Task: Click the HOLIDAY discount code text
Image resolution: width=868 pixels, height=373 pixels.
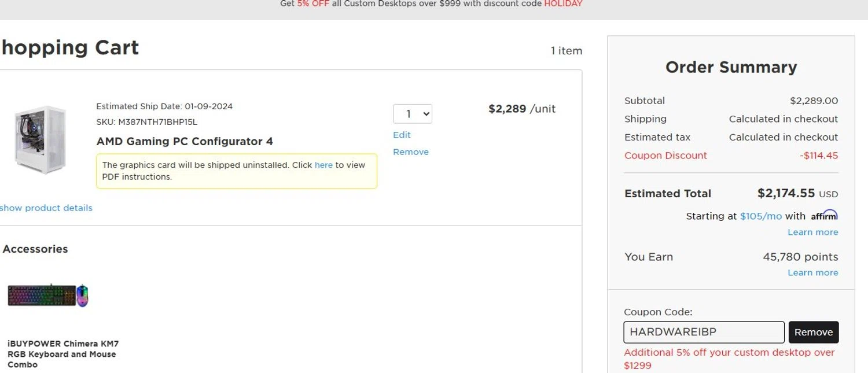Action: (x=563, y=4)
